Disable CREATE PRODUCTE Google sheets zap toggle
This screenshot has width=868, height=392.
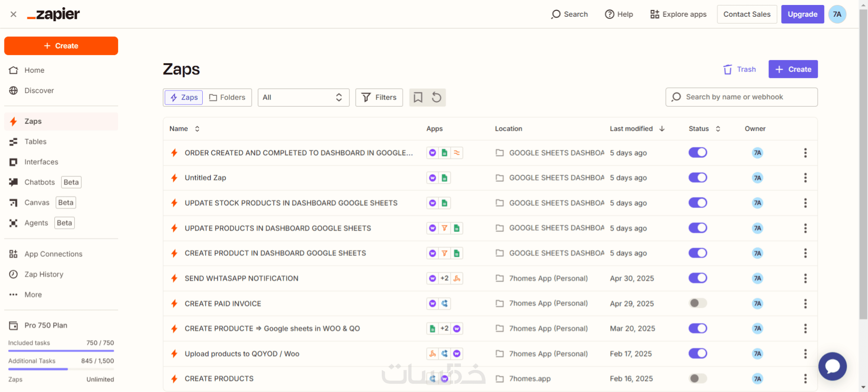pyautogui.click(x=697, y=328)
